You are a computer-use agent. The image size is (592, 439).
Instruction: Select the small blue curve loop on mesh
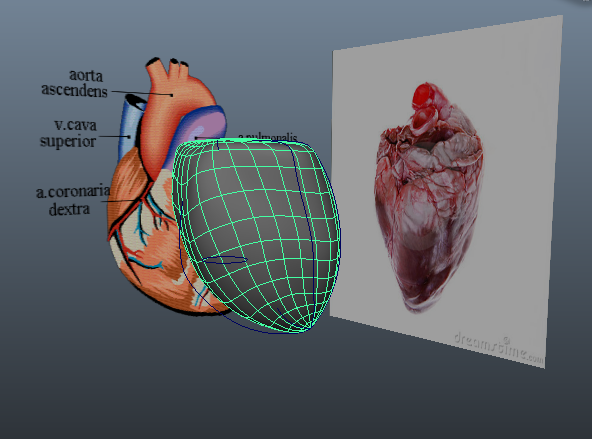[225, 259]
